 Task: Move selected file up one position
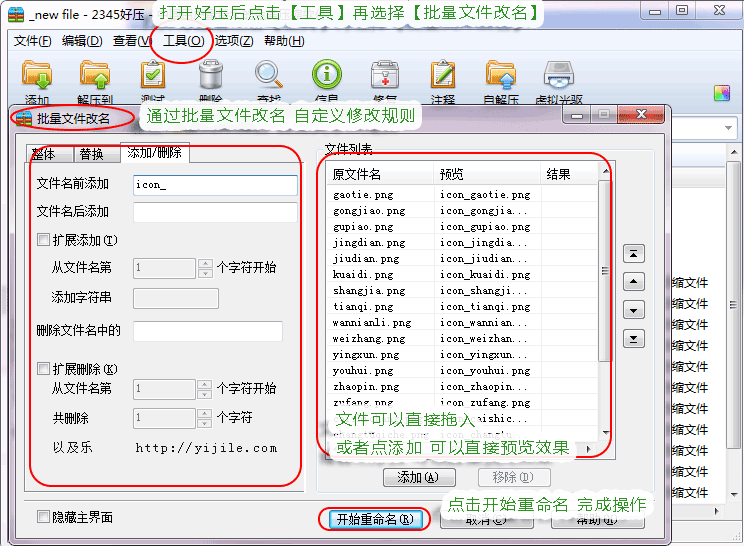point(633,282)
